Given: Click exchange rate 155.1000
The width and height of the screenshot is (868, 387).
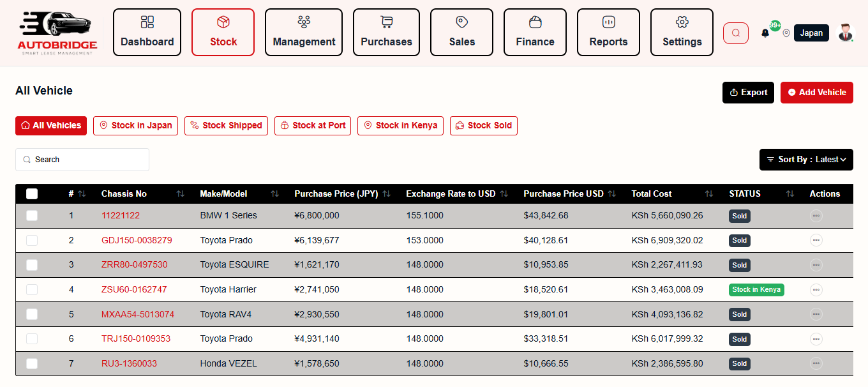Looking at the screenshot, I should click(424, 216).
